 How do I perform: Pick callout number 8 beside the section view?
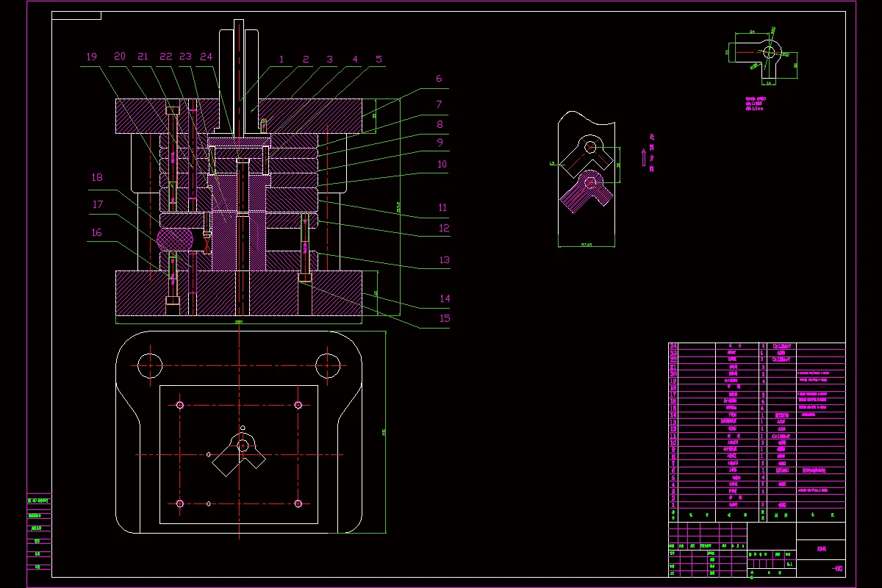pos(440,125)
